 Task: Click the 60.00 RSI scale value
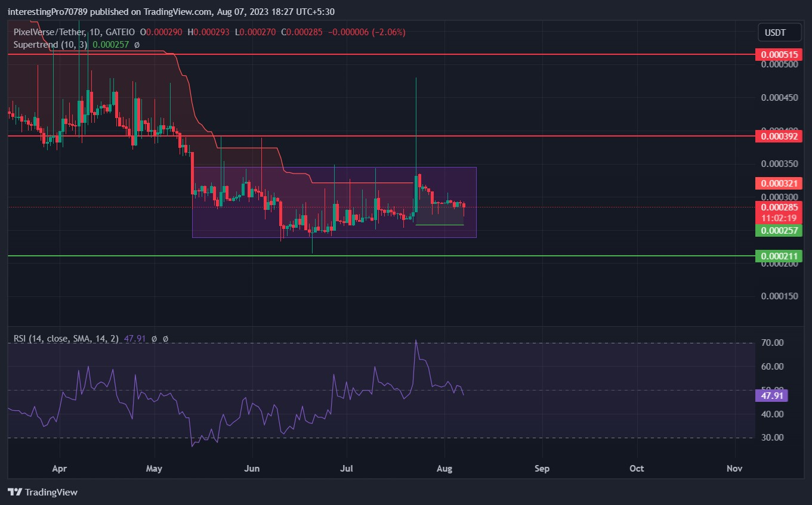[x=771, y=367]
